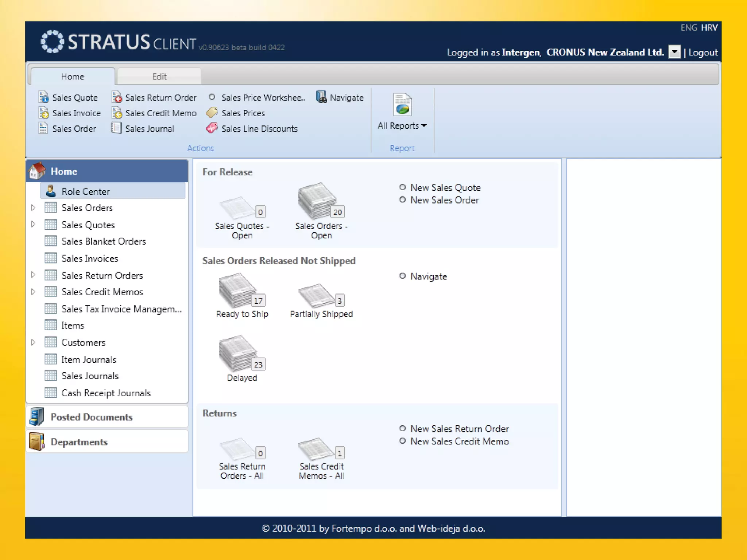Click the Navigate binoculars icon in ribbon
Viewport: 747px width, 560px height.
point(321,97)
